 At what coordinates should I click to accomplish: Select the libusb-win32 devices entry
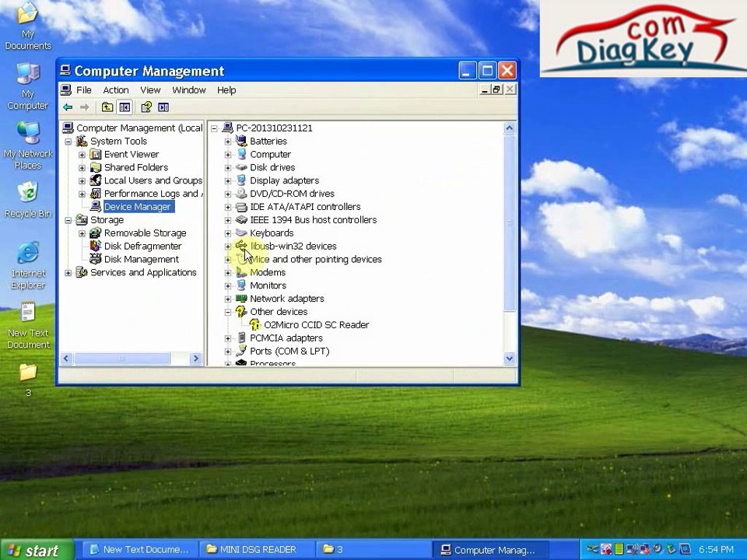[x=293, y=247]
